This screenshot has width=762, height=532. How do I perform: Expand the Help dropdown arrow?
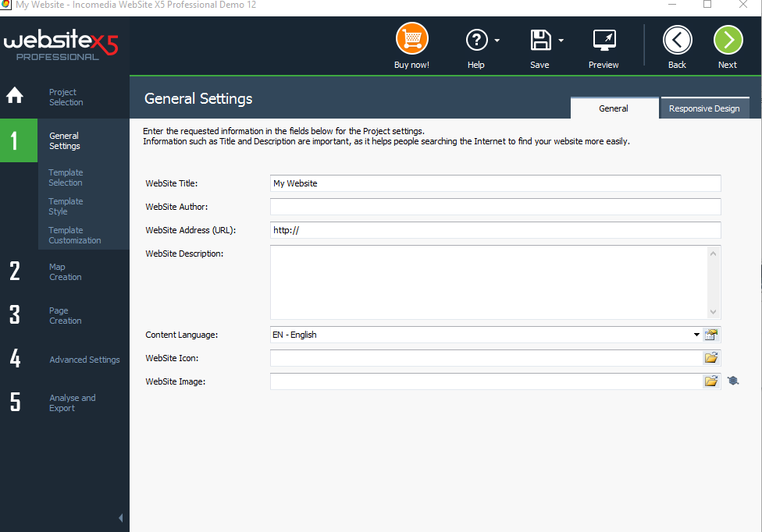pos(497,41)
